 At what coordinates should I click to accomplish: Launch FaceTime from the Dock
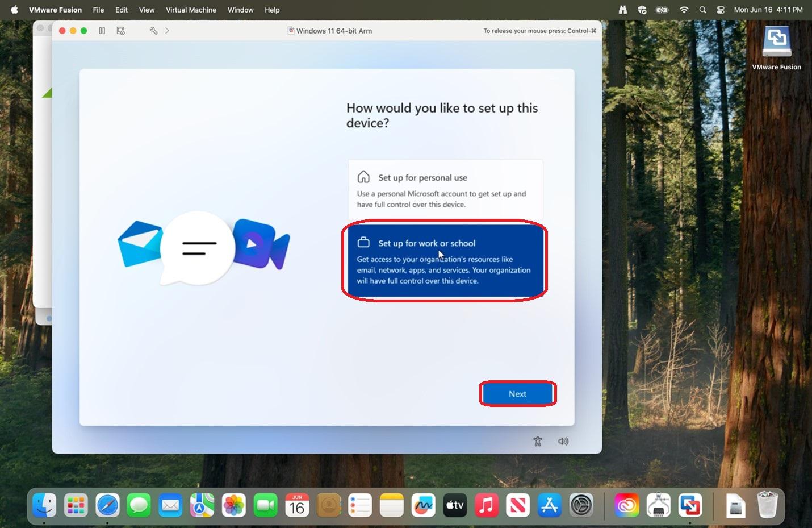click(265, 505)
